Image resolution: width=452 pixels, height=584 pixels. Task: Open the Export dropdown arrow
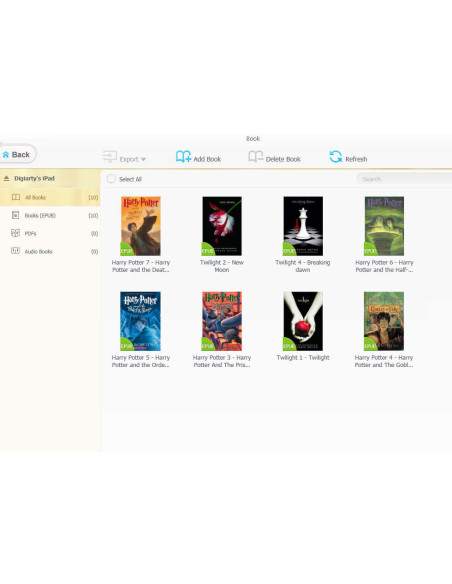[143, 159]
